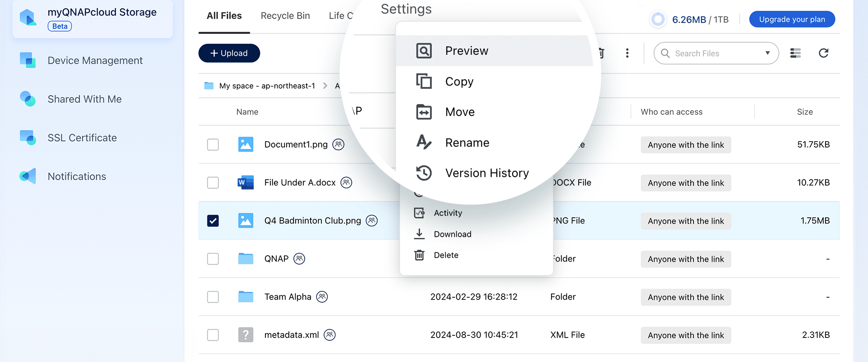Click the QNAP folder icon
This screenshot has width=868, height=362.
pos(245,258)
